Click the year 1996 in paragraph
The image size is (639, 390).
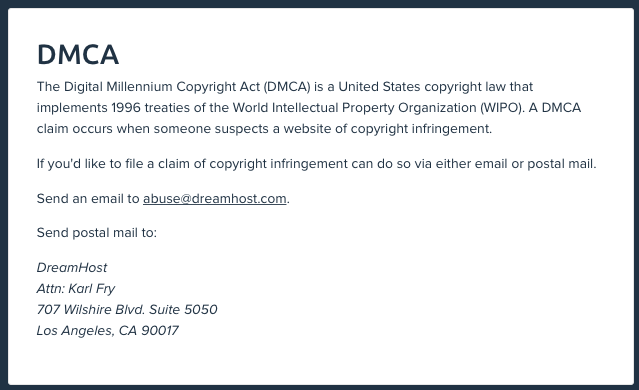pyautogui.click(x=126, y=108)
